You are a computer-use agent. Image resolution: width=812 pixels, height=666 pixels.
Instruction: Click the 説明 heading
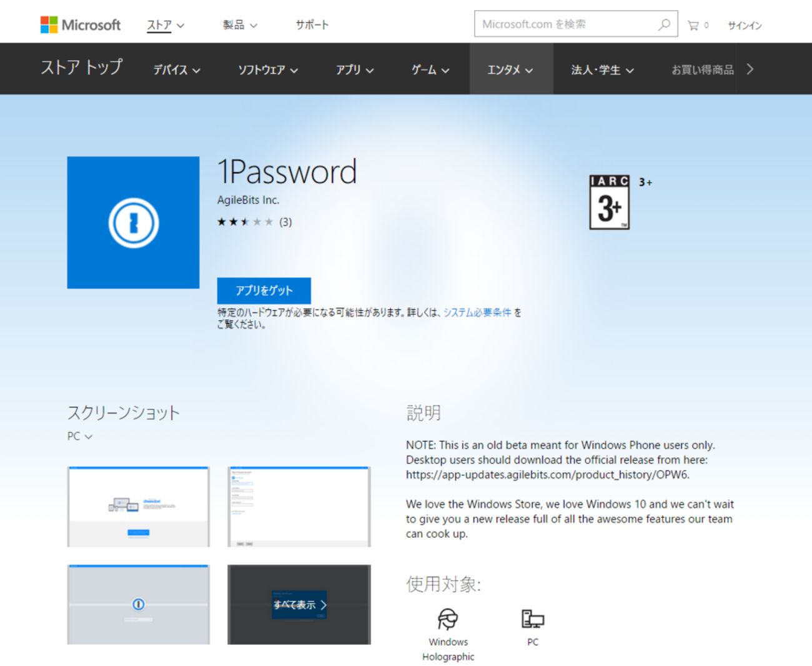click(x=423, y=413)
